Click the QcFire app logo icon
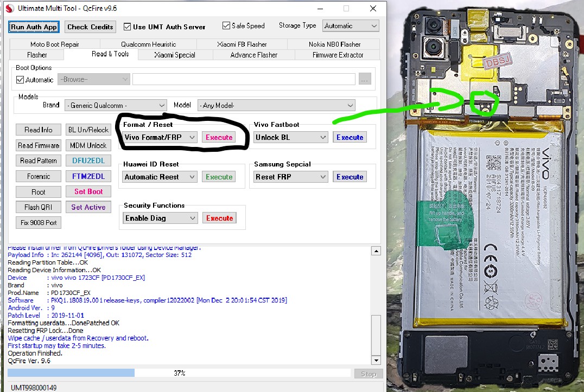The width and height of the screenshot is (584, 392). [10, 8]
